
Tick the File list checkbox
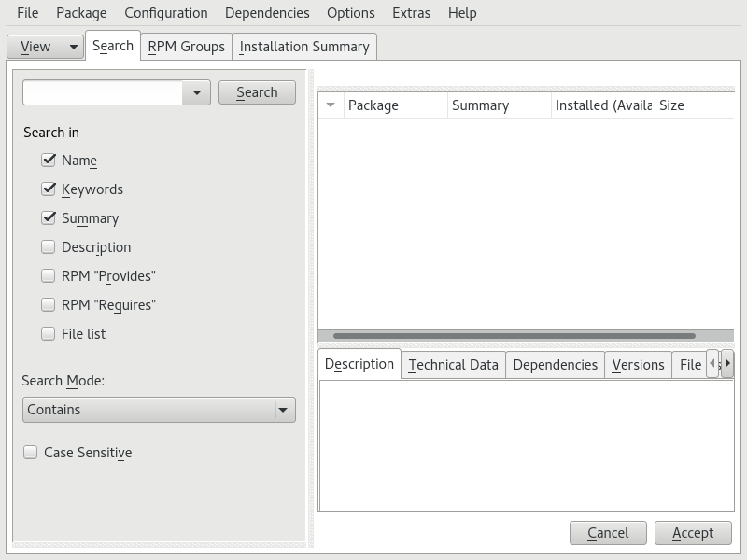[49, 334]
